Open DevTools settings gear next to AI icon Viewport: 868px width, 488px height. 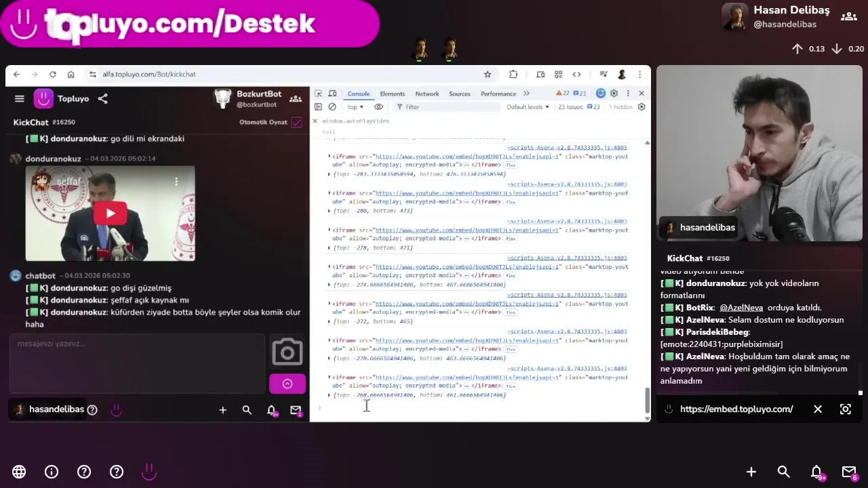point(614,94)
